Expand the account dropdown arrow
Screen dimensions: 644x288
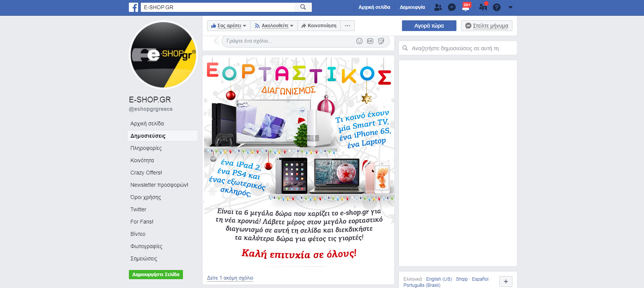coord(511,7)
